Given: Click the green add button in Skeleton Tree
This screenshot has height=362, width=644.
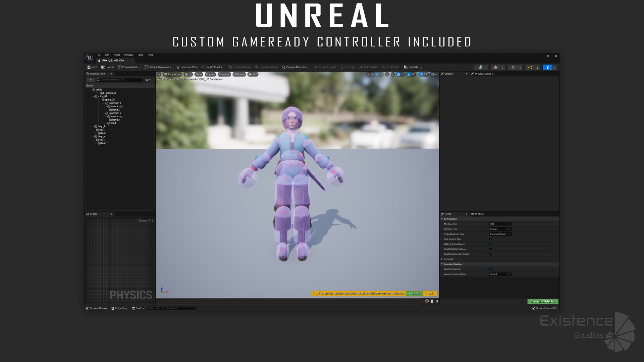Looking at the screenshot, I should 91,80.
